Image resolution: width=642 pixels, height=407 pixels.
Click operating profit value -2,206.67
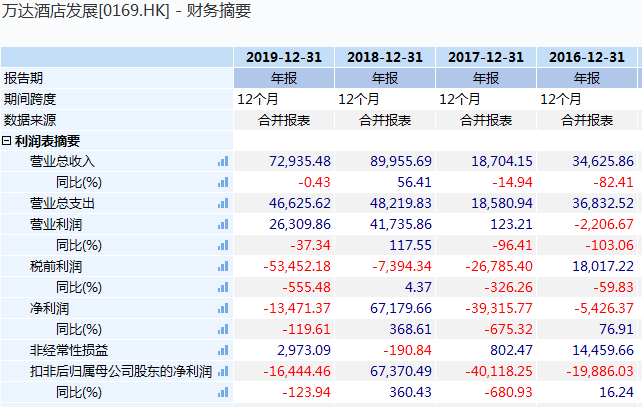coord(604,224)
